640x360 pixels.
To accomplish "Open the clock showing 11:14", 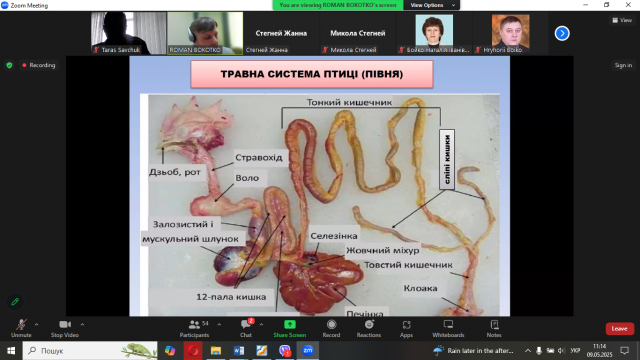I will [599, 351].
